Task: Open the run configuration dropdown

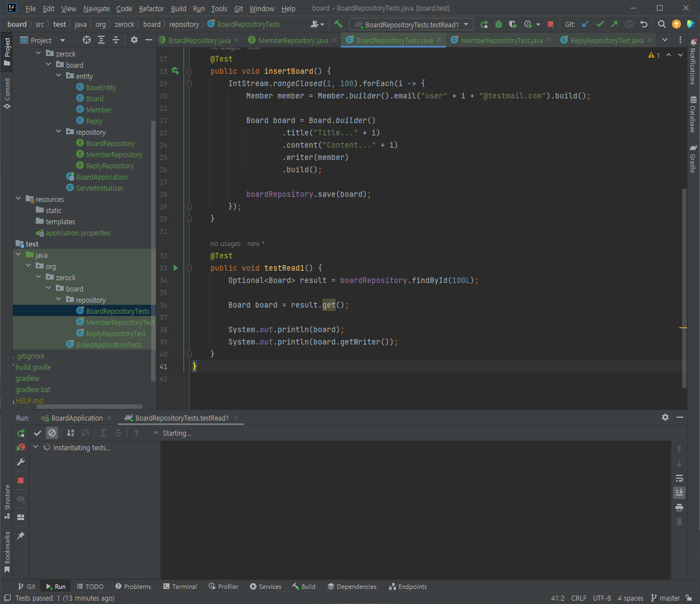Action: tap(412, 24)
